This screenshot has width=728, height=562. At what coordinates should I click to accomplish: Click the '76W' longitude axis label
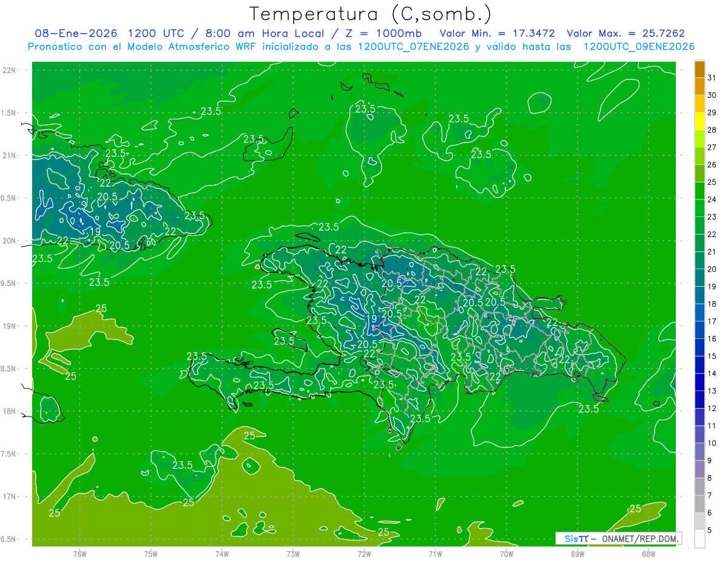click(x=79, y=554)
